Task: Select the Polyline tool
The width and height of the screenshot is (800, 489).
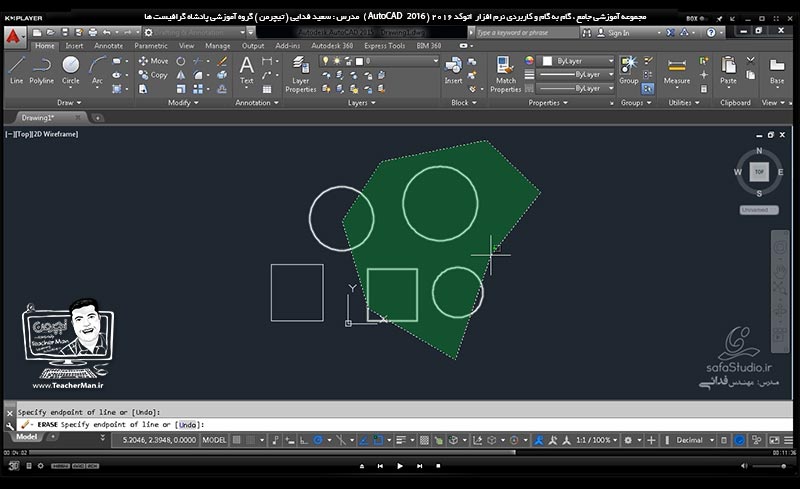Action: click(41, 70)
